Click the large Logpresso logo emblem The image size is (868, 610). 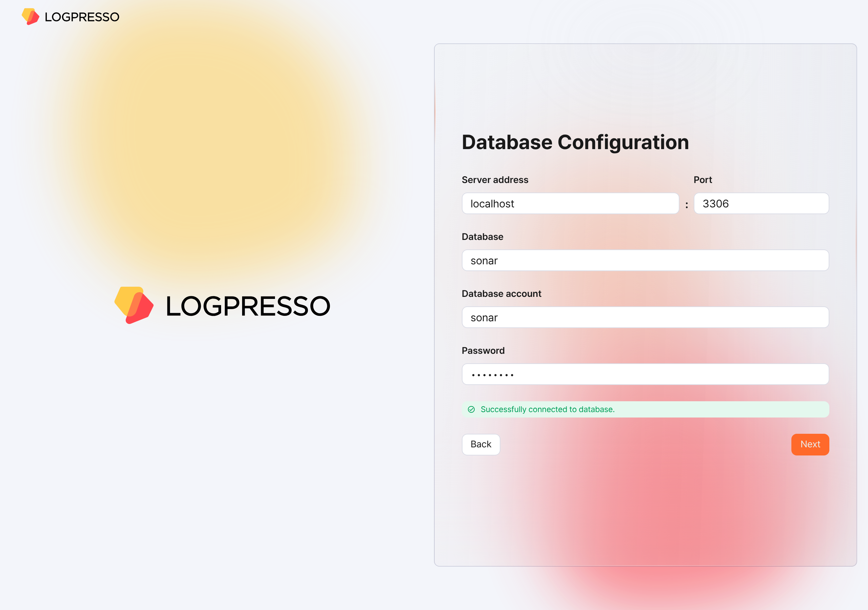pyautogui.click(x=134, y=305)
